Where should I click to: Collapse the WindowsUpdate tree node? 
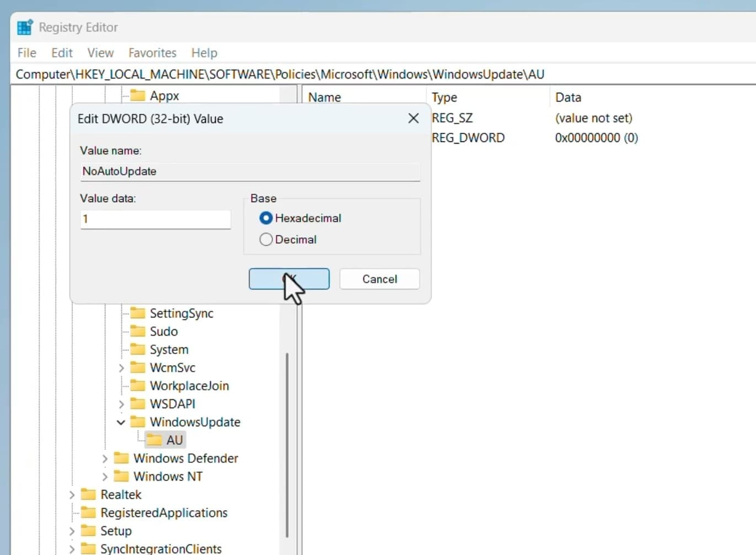121,422
